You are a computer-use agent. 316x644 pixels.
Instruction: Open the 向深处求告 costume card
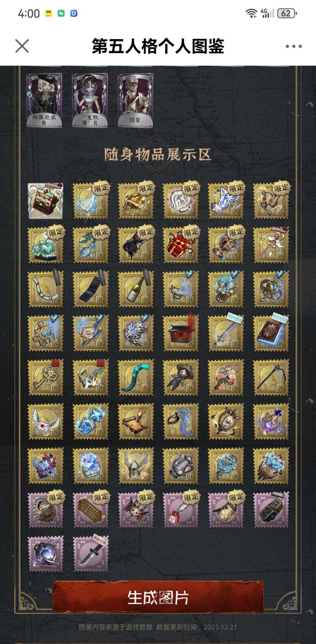click(44, 100)
